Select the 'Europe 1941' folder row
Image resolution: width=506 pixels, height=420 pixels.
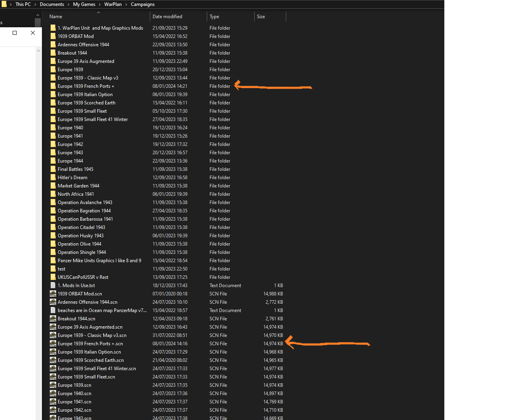click(166, 136)
